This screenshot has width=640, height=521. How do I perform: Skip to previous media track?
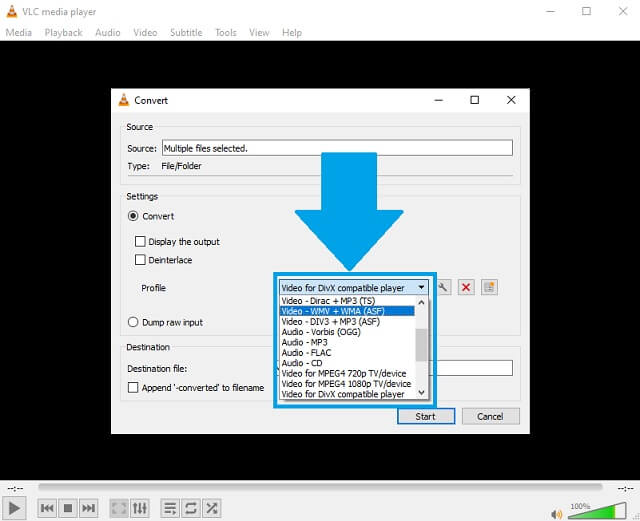point(47,508)
